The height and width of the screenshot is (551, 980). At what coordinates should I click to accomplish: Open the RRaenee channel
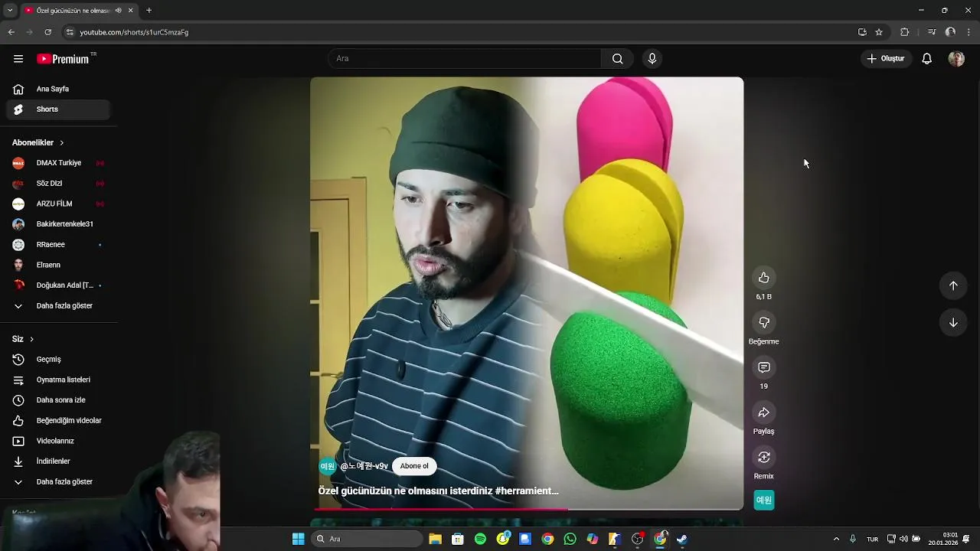click(58, 245)
